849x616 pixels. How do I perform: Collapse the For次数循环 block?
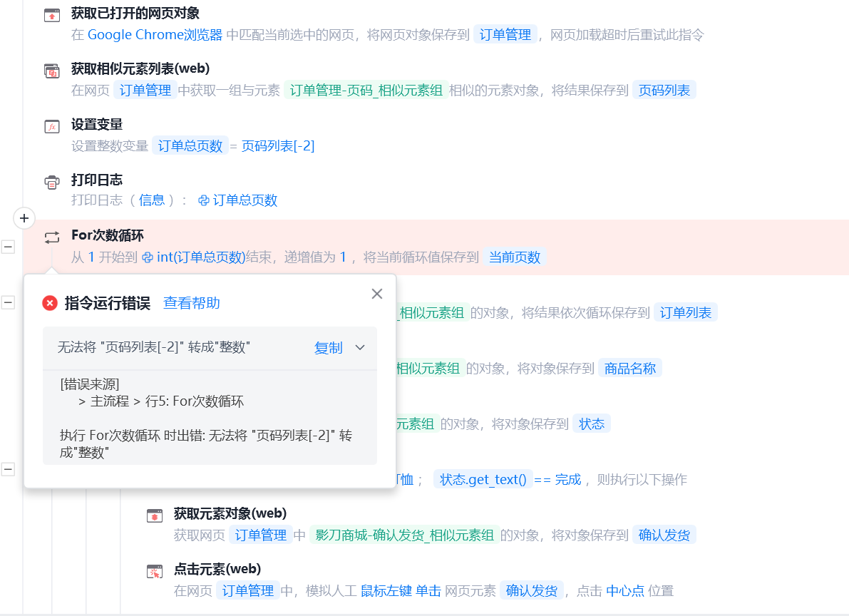click(x=8, y=247)
